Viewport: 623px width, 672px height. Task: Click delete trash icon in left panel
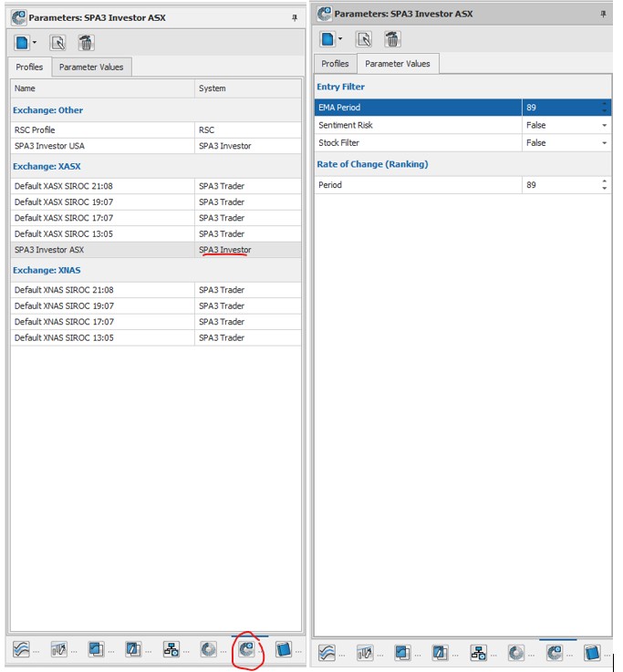coord(86,43)
